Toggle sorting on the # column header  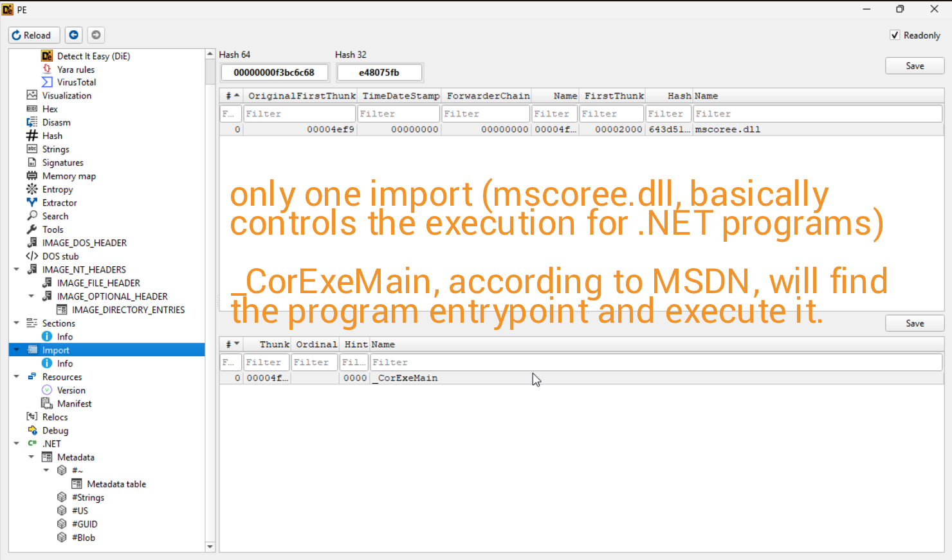(x=232, y=95)
